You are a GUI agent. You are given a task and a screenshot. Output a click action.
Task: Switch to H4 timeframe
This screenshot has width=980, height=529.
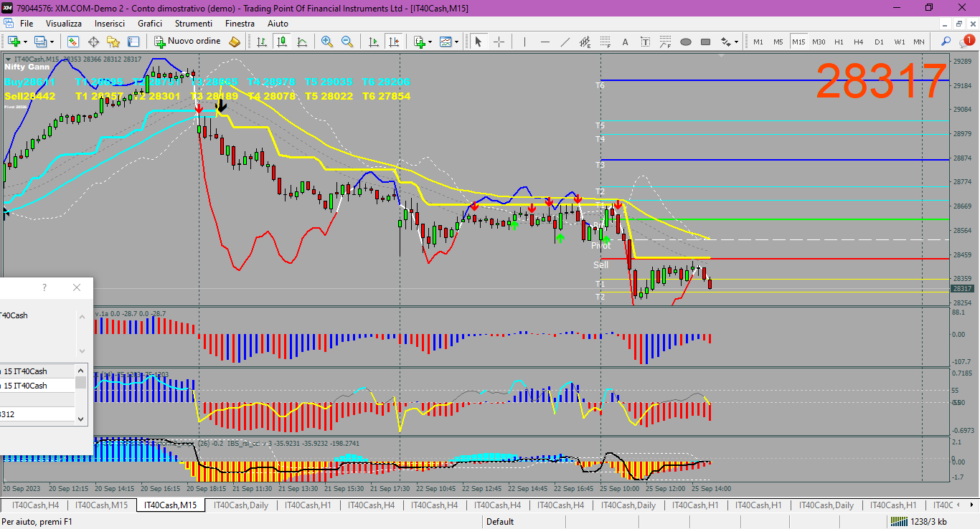coord(858,42)
